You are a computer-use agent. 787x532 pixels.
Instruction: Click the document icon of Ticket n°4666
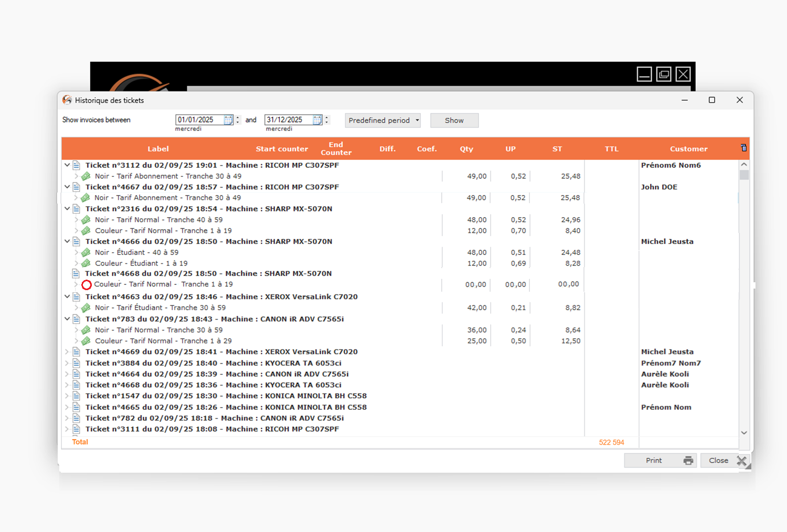click(76, 242)
